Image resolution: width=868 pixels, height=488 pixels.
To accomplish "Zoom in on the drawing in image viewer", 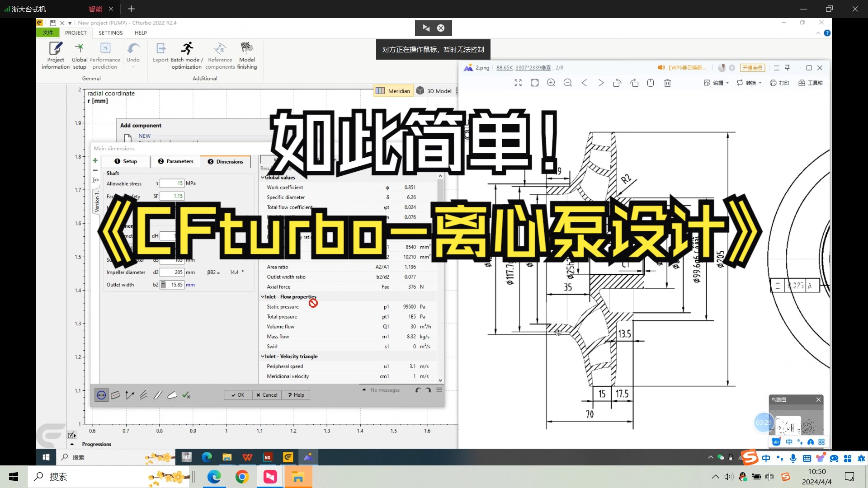I will point(551,83).
